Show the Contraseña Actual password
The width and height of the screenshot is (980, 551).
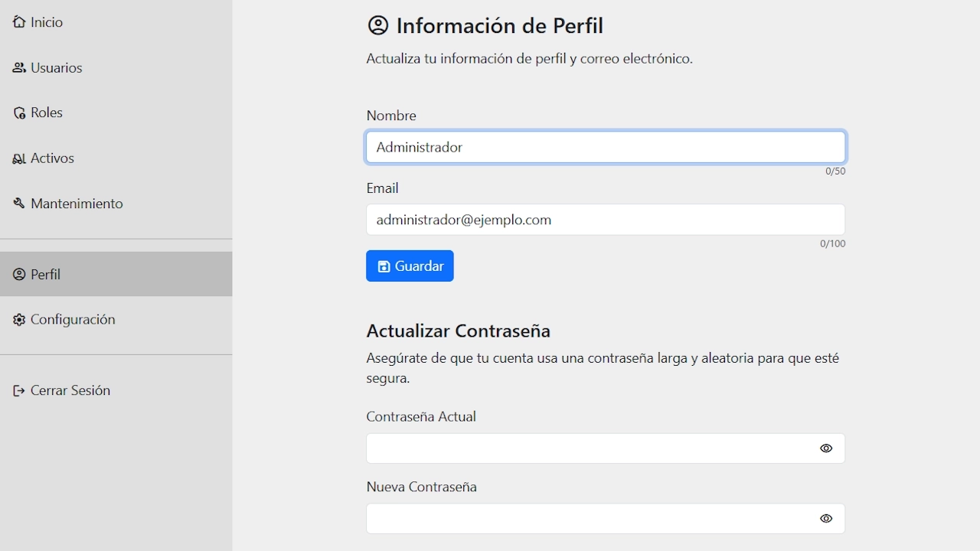click(x=826, y=448)
